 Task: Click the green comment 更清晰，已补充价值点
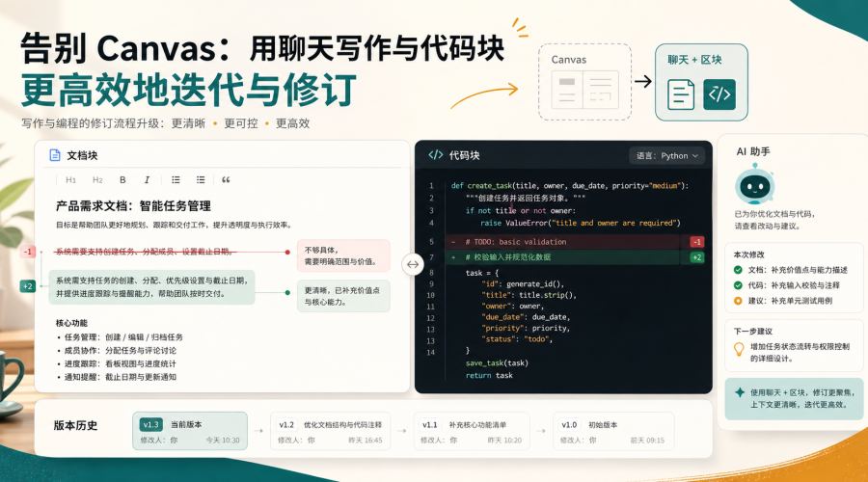[343, 296]
